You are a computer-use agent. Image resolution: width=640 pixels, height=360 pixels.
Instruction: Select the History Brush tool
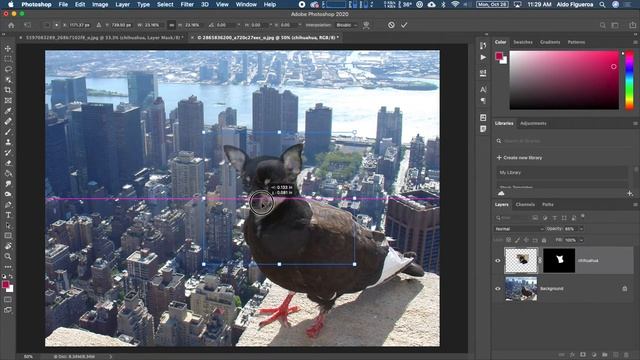8,153
